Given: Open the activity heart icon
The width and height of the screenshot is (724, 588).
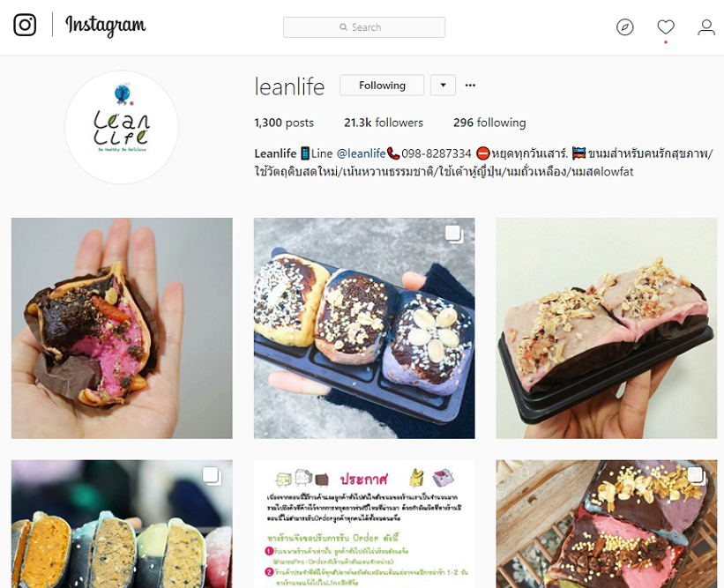Looking at the screenshot, I should [x=666, y=27].
